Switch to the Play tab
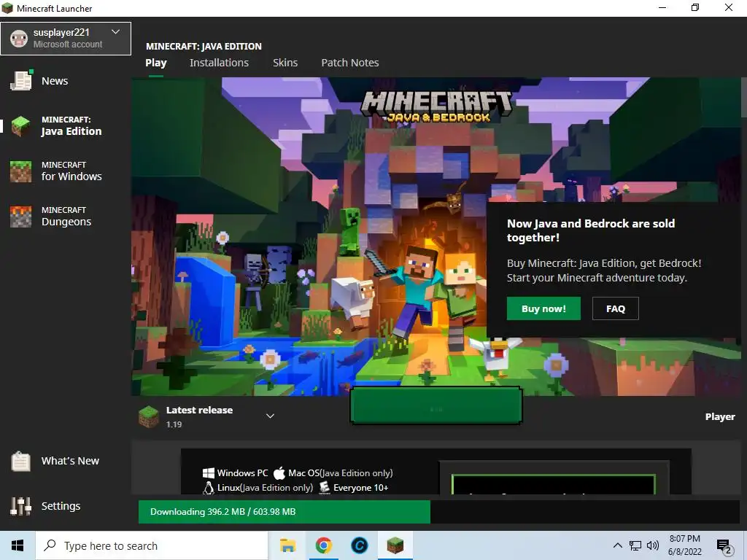Screen dimensions: 747x560 [x=156, y=63]
